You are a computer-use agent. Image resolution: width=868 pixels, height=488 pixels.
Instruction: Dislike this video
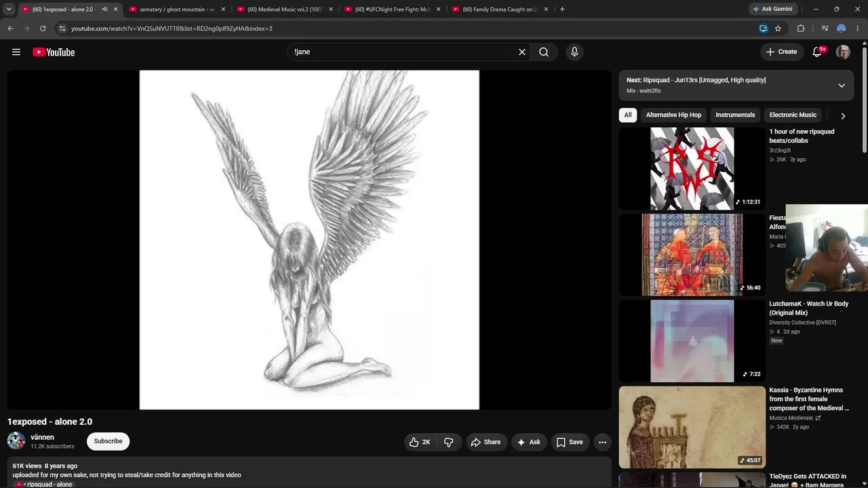(x=449, y=442)
